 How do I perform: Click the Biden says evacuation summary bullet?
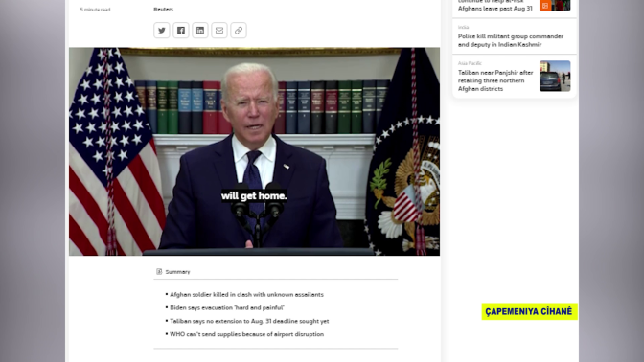[227, 307]
